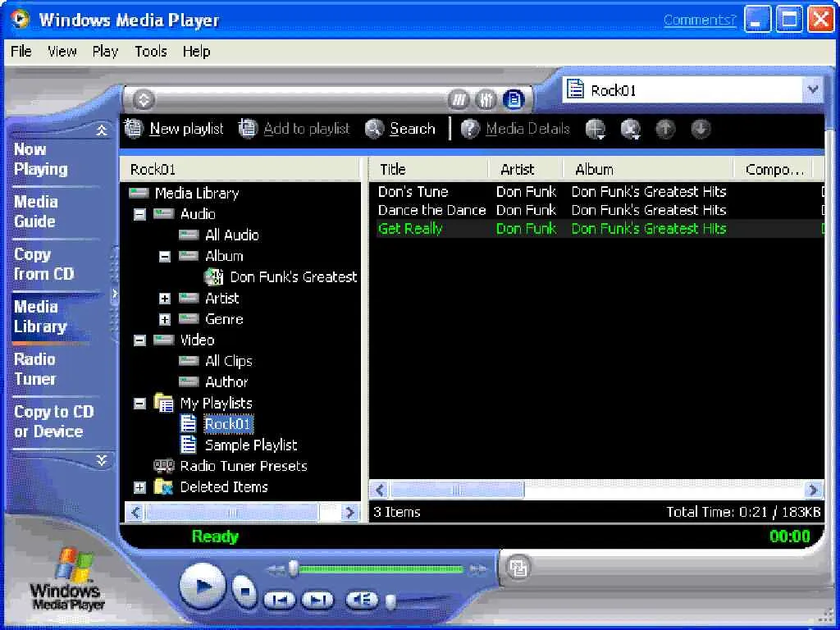Select the Sample Playlist item
This screenshot has height=630, width=840.
coord(251,445)
